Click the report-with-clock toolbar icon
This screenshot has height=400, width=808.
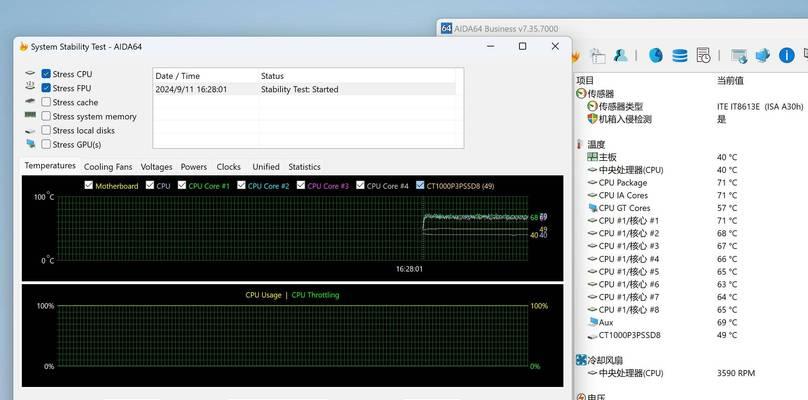point(703,55)
